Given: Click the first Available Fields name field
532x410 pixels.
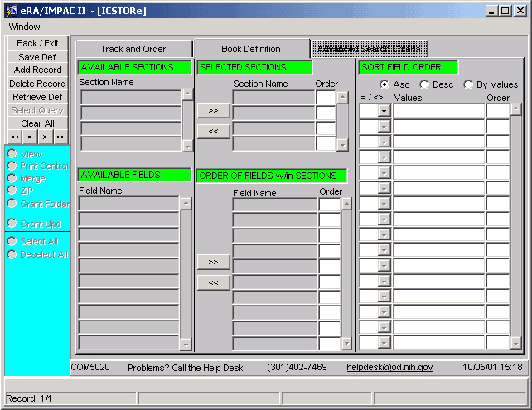Looking at the screenshot, I should (129, 204).
